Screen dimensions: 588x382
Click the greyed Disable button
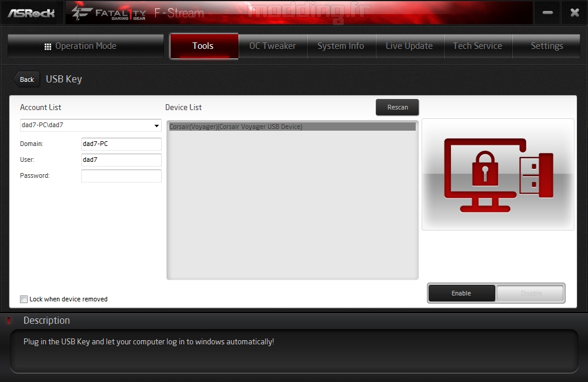530,293
